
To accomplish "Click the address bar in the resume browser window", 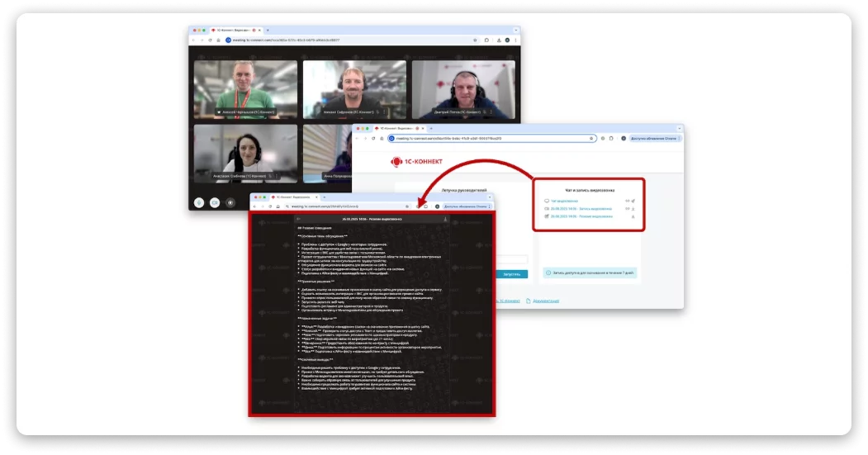I will 348,206.
